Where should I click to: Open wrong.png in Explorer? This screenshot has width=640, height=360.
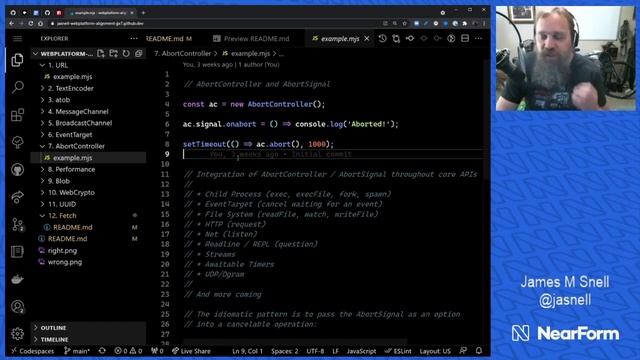pyautogui.click(x=64, y=262)
